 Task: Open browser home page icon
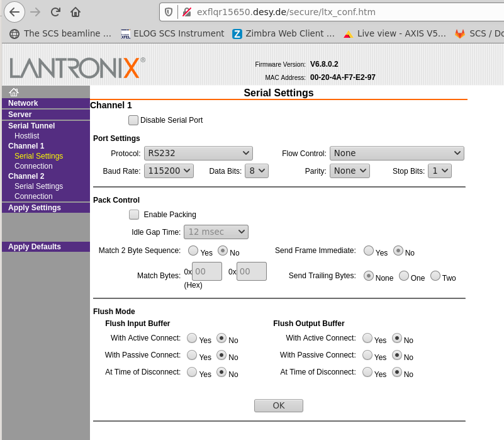click(76, 12)
